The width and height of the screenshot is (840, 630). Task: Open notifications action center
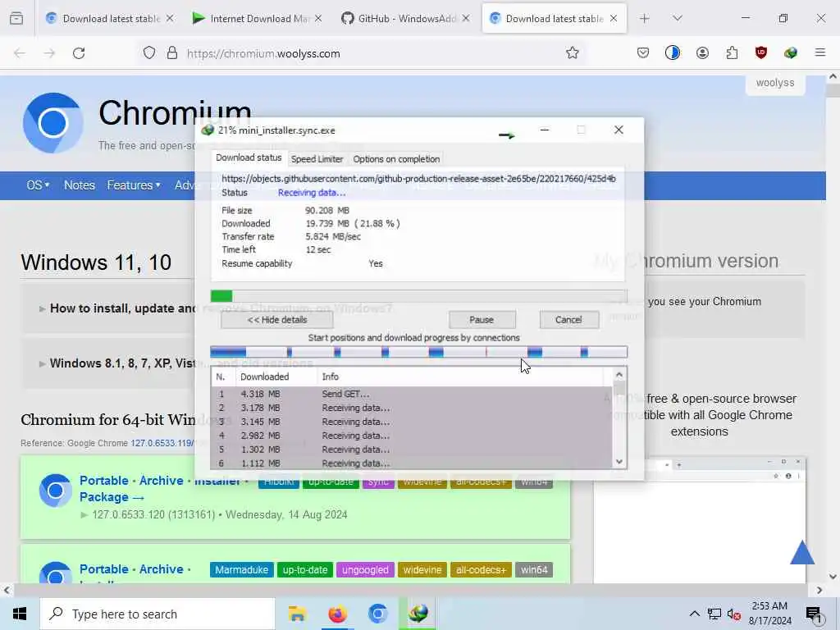(x=813, y=614)
